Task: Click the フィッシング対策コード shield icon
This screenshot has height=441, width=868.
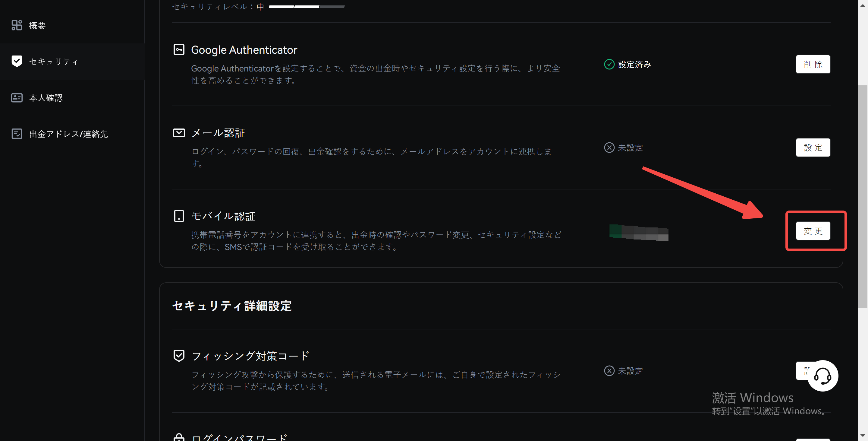Action: [179, 356]
